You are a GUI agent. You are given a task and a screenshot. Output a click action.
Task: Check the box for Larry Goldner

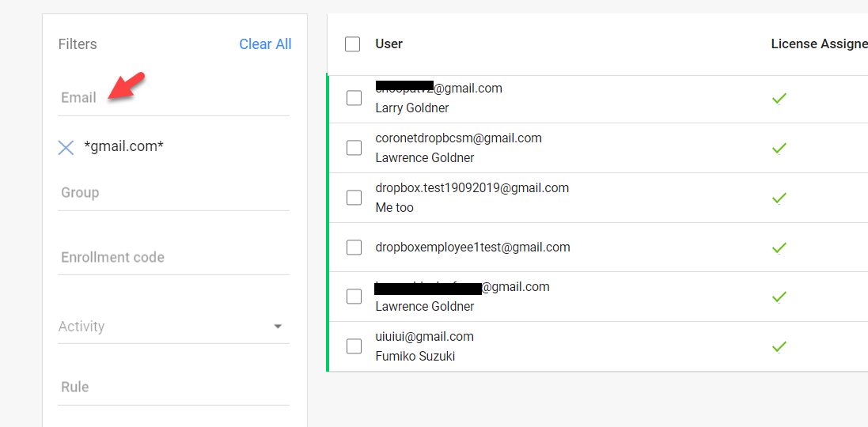(354, 99)
